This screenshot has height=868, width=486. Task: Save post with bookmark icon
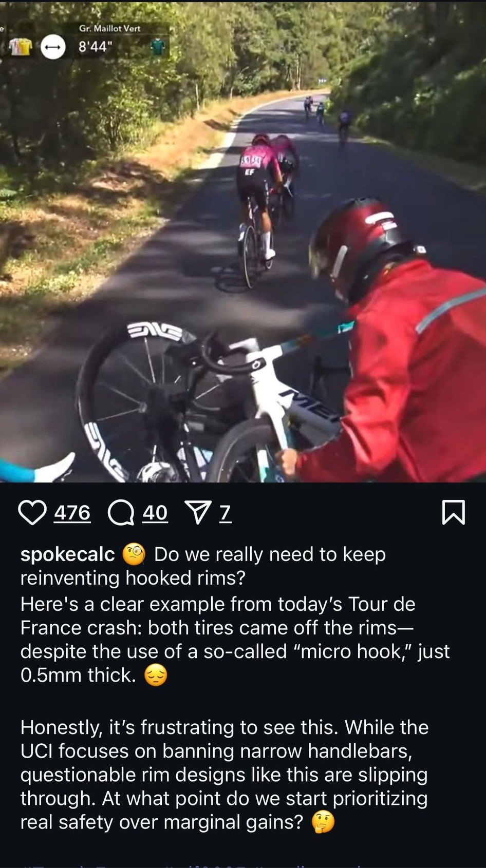pyautogui.click(x=454, y=512)
